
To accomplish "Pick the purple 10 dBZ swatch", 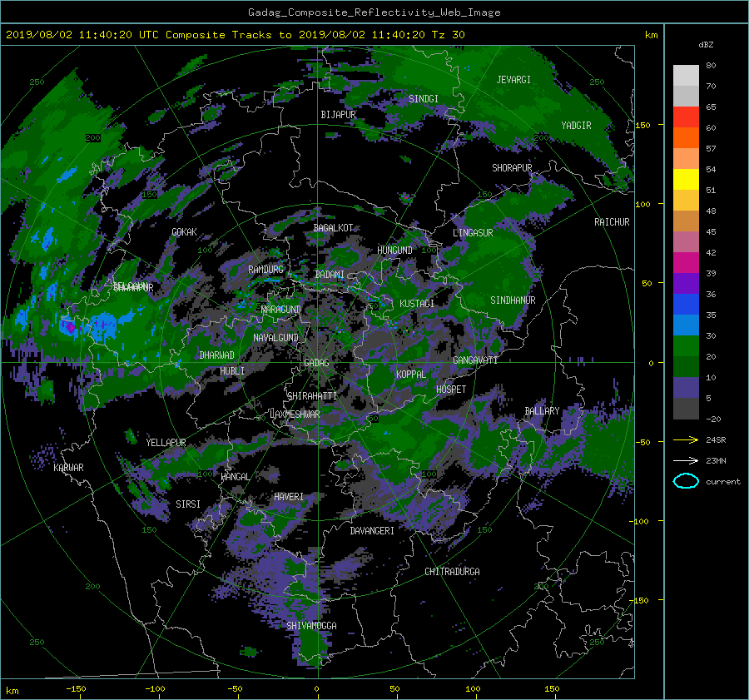I will click(686, 387).
